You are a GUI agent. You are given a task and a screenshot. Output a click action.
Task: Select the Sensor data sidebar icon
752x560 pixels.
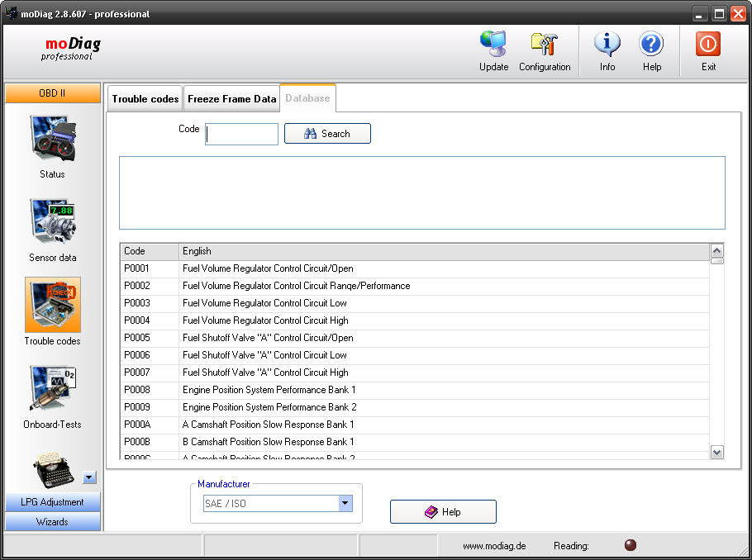click(x=52, y=221)
